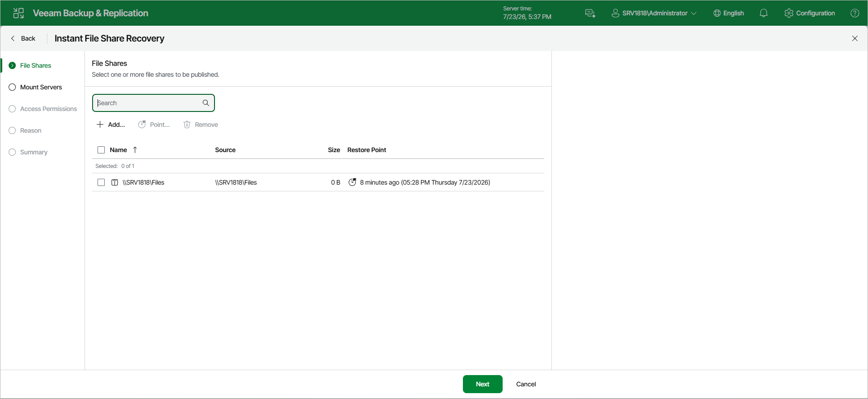This screenshot has width=868, height=399.
Task: Click the Cancel button
Action: point(526,384)
